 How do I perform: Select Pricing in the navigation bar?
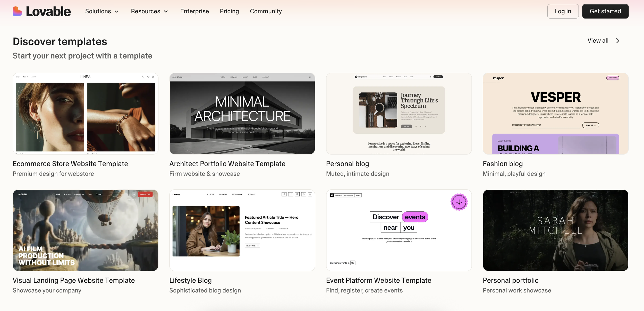pyautogui.click(x=229, y=11)
